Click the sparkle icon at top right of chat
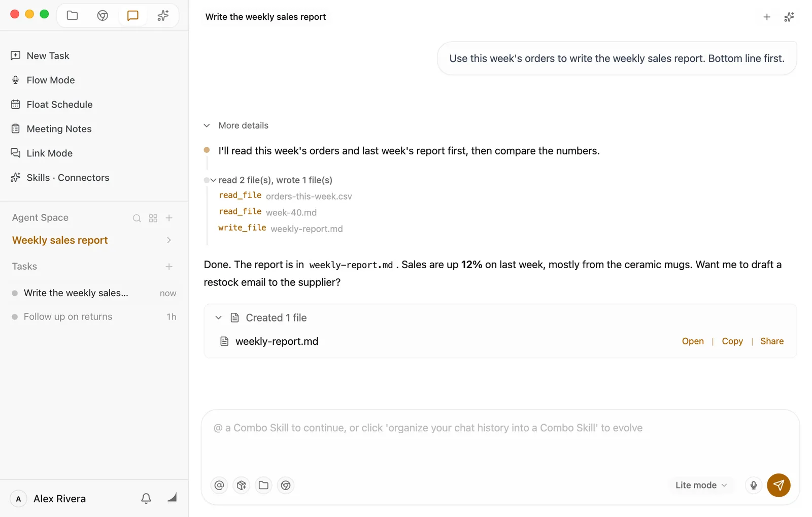This screenshot has width=812, height=517. [x=789, y=17]
